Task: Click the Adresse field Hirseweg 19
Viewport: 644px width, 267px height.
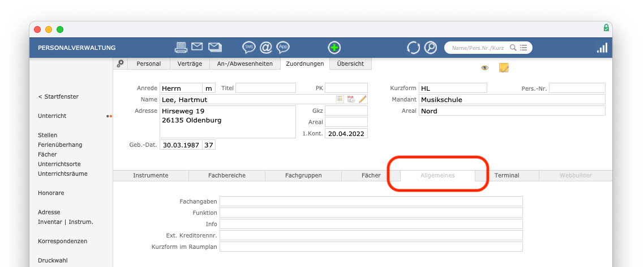Action: 227,122
